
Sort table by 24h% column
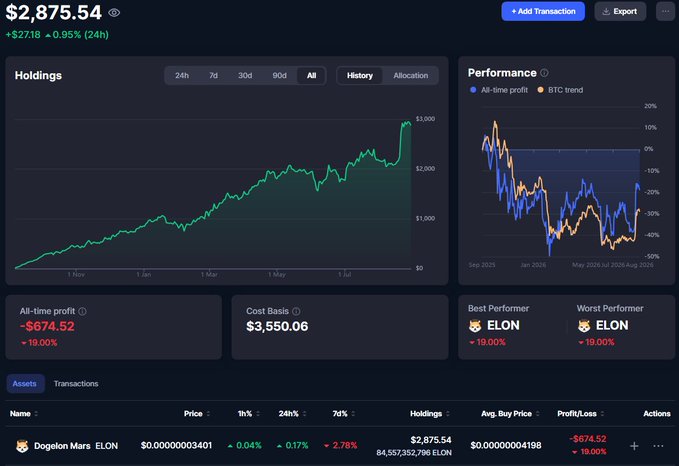[x=292, y=414]
